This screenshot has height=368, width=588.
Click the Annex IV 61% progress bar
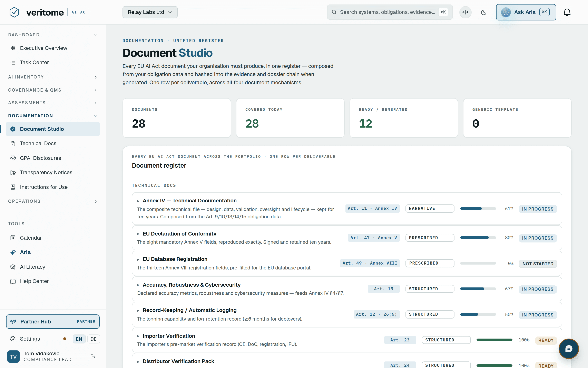tap(478, 209)
